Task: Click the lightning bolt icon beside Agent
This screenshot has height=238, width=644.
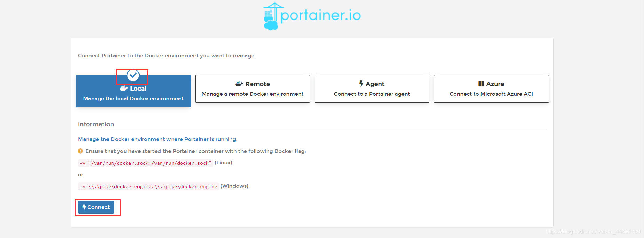Action: (361, 84)
